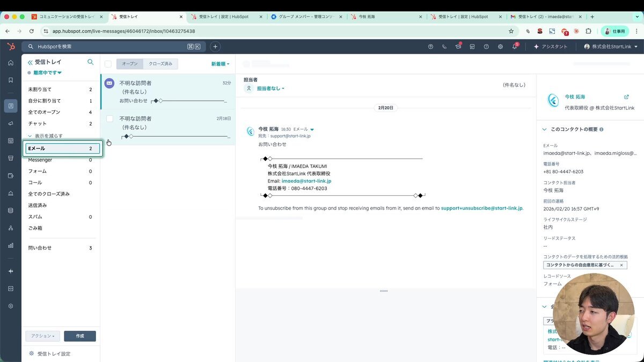The image size is (644, 362).
Task: Open the settings gear in top navigation
Action: [x=500, y=47]
